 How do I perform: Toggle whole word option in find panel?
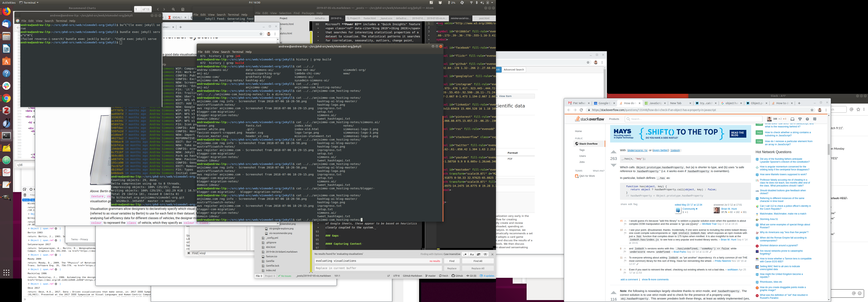click(x=485, y=255)
